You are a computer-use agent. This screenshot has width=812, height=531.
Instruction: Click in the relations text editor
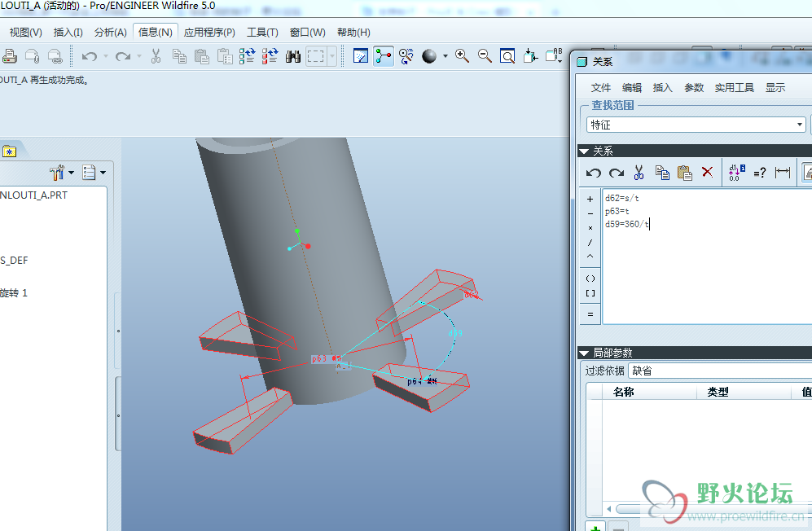pos(708,257)
